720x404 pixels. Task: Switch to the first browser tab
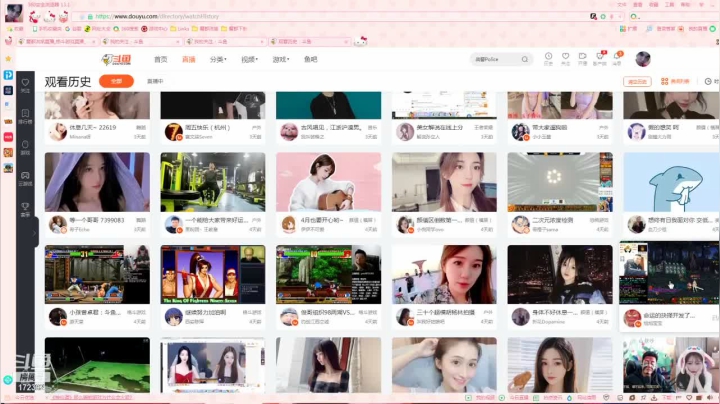click(56, 41)
